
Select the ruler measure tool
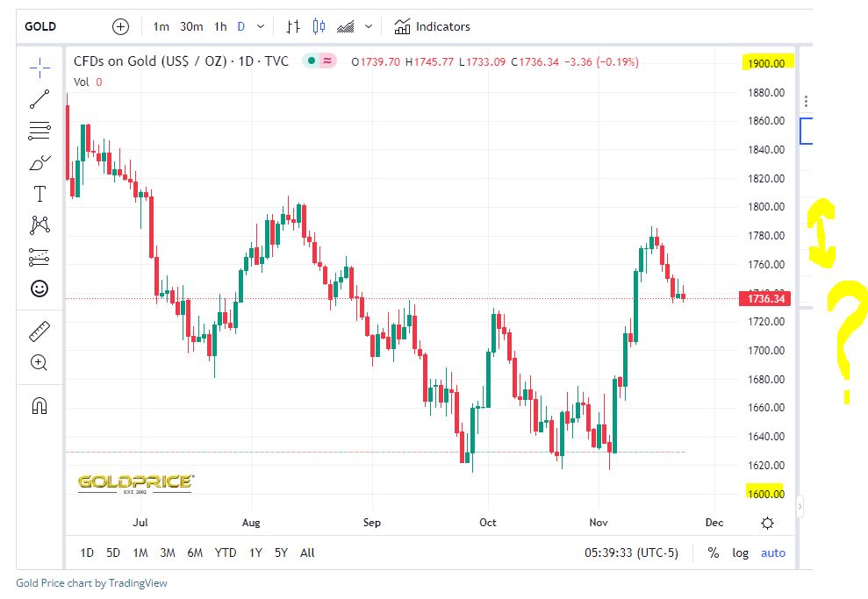[39, 332]
